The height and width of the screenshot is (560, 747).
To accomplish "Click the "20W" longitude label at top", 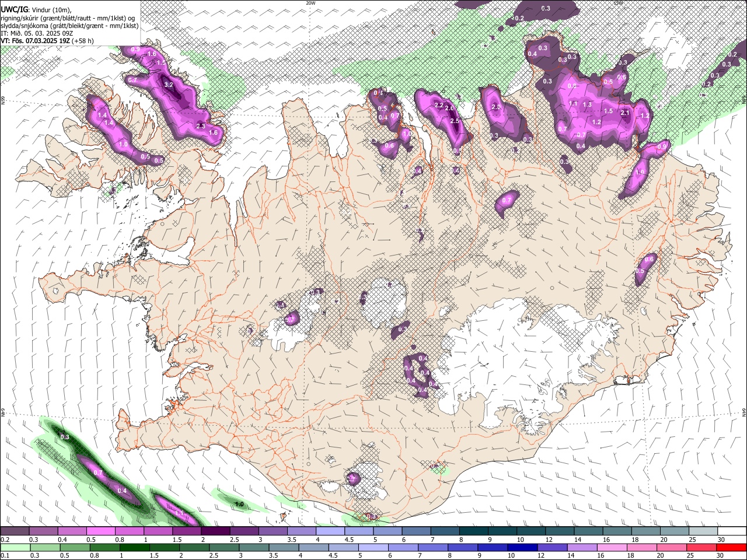I will [x=310, y=3].
